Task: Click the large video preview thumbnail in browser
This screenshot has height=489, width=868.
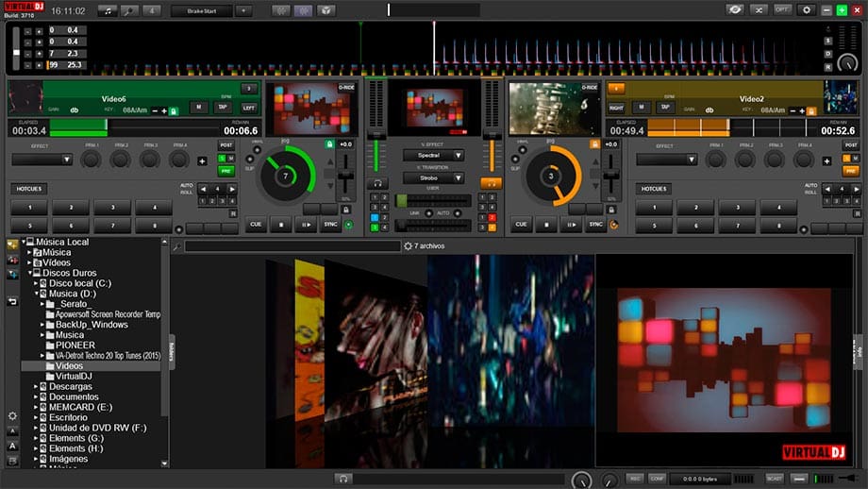Action: [x=724, y=360]
